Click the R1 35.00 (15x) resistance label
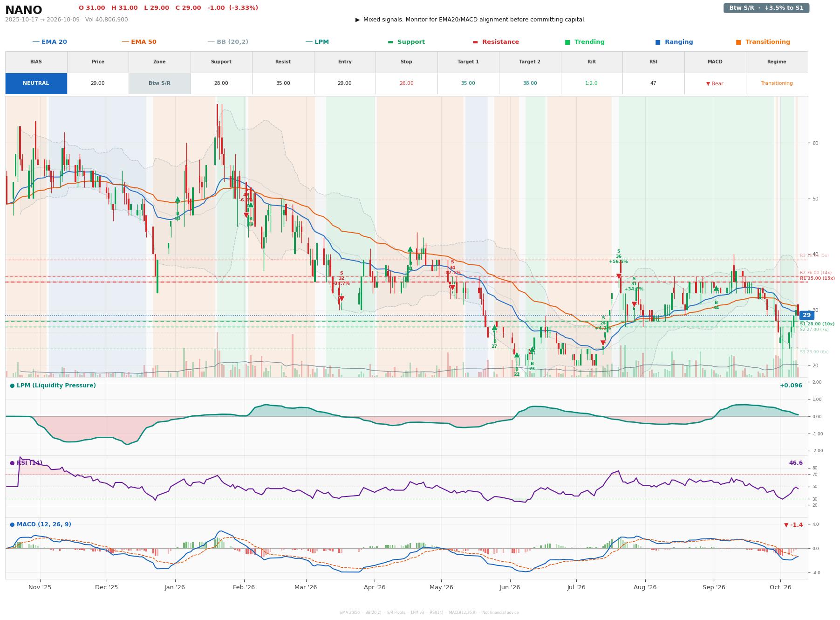Screen dimensions: 840x620 pyautogui.click(x=817, y=278)
